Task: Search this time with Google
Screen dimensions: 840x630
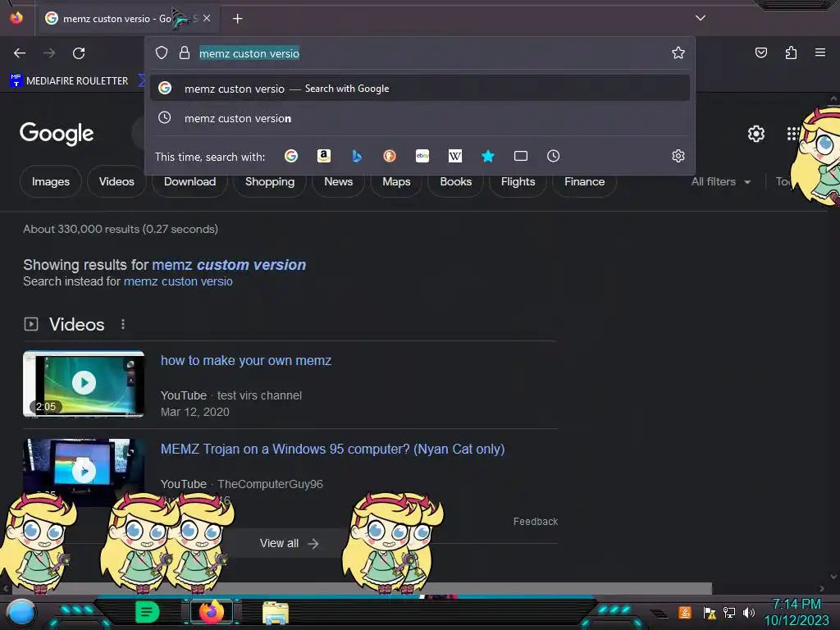Action: point(291,156)
